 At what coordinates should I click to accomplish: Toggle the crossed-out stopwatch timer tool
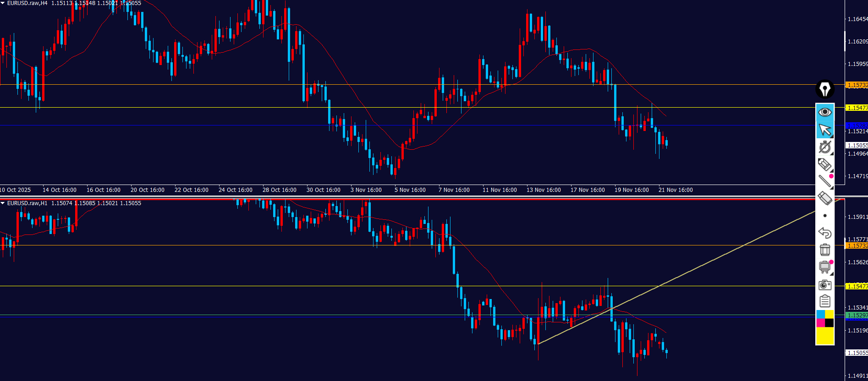coord(825,147)
